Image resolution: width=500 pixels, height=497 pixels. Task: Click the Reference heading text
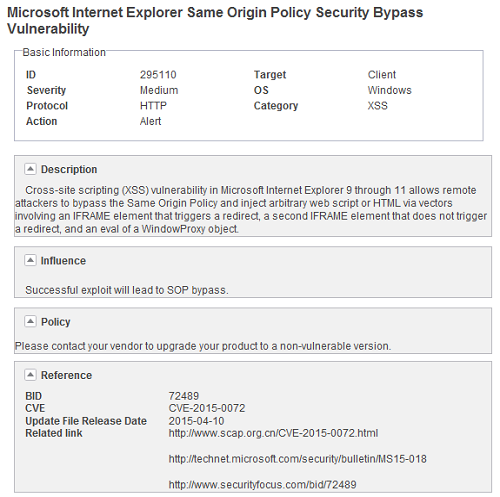66,375
